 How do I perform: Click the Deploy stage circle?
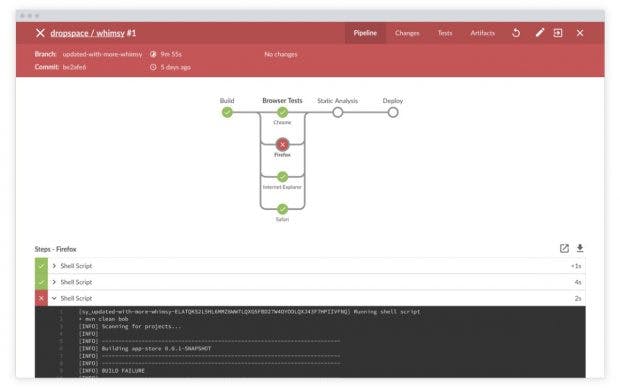click(393, 112)
